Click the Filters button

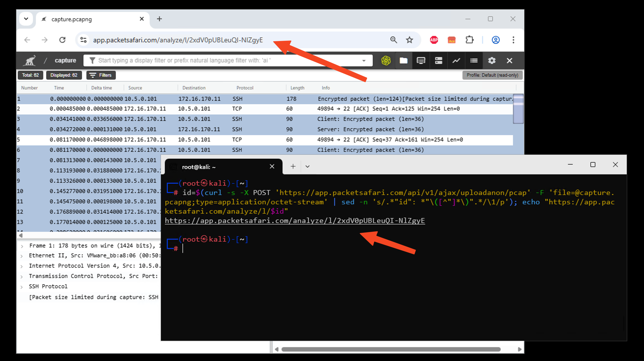point(101,75)
